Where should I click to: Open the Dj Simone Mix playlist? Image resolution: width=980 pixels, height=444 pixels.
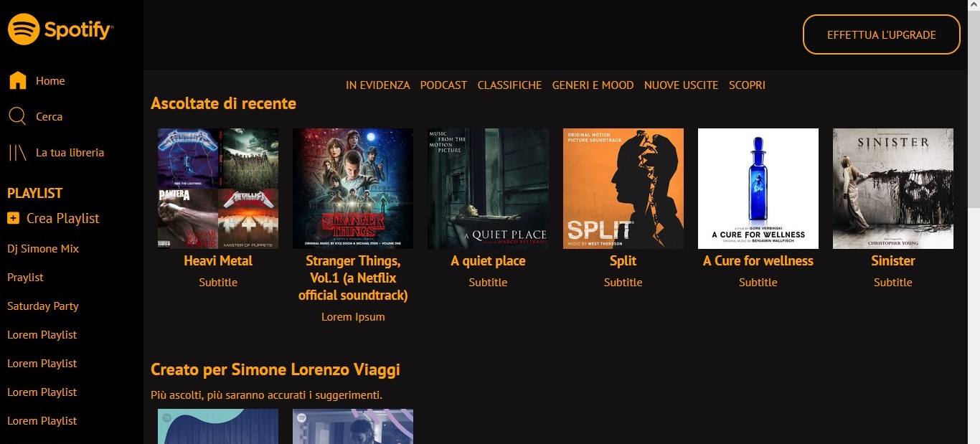coord(43,248)
